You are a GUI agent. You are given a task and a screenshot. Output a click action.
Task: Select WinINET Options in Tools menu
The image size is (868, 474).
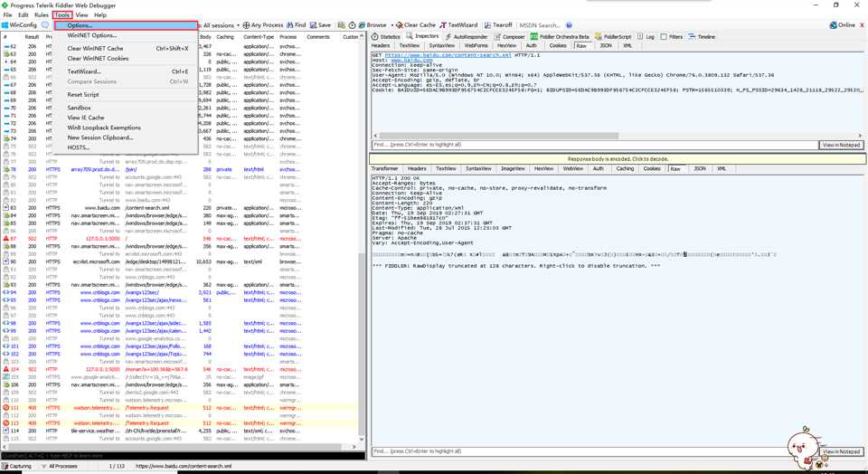126,35
